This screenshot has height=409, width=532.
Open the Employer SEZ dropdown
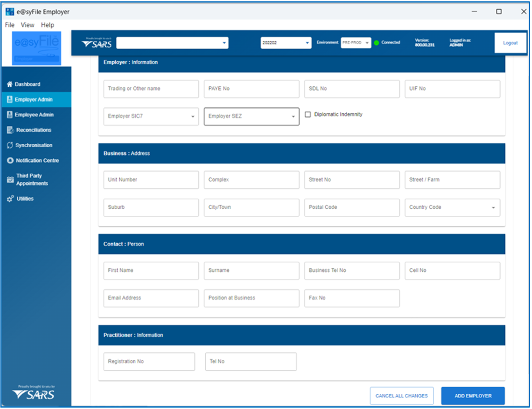293,117
